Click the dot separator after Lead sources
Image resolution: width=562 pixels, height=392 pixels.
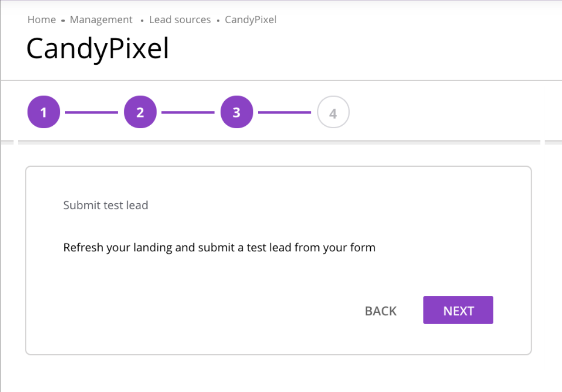pyautogui.click(x=218, y=20)
